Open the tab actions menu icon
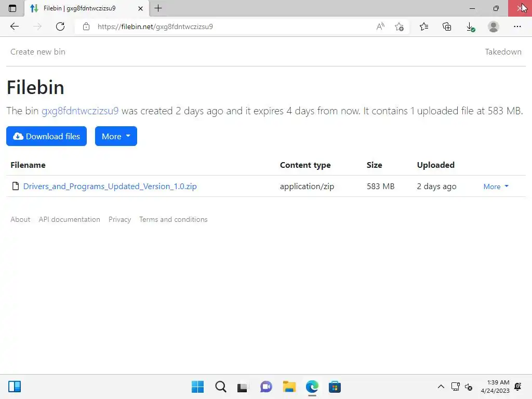 (12, 8)
